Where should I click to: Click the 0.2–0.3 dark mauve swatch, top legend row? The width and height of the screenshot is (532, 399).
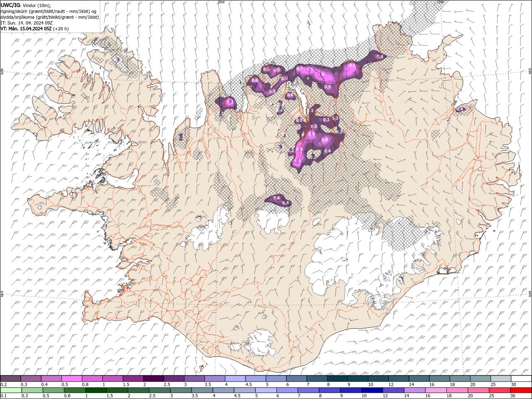(x=10, y=379)
